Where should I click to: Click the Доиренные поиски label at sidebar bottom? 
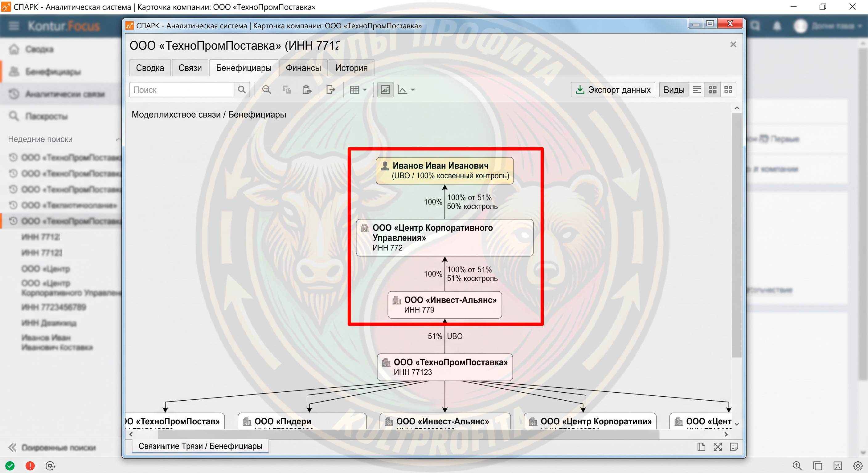pos(59,447)
